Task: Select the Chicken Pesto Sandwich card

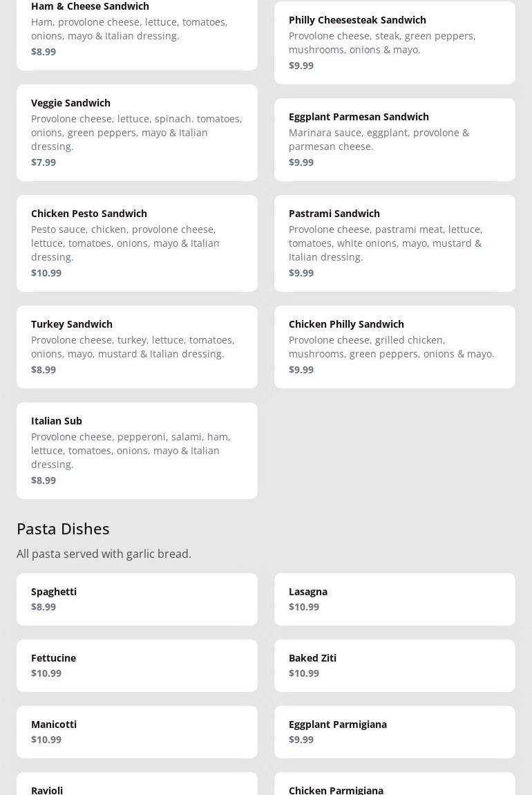Action: point(137,243)
